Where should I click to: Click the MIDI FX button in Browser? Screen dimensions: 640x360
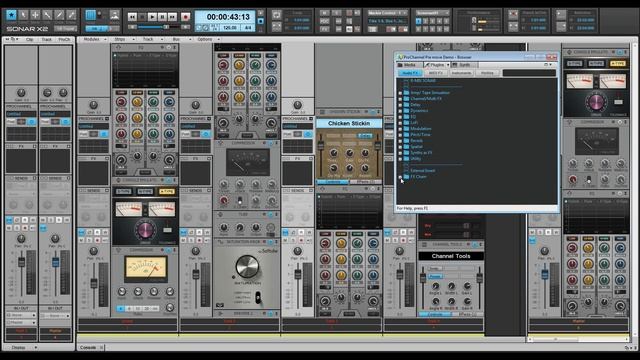pyautogui.click(x=436, y=73)
